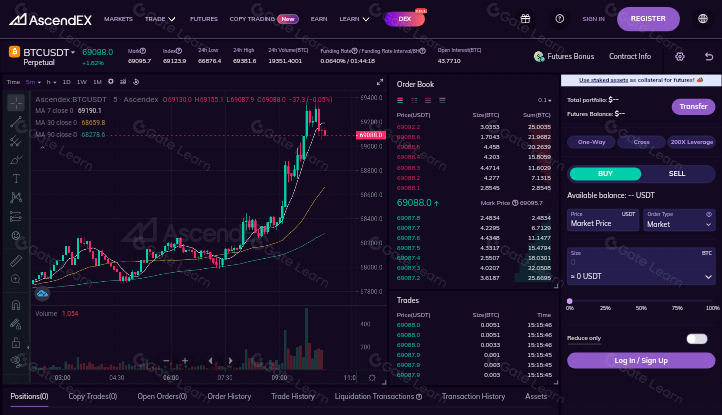Image resolution: width=722 pixels, height=415 pixels.
Task: Switch to Order History tab
Action: [x=229, y=396]
